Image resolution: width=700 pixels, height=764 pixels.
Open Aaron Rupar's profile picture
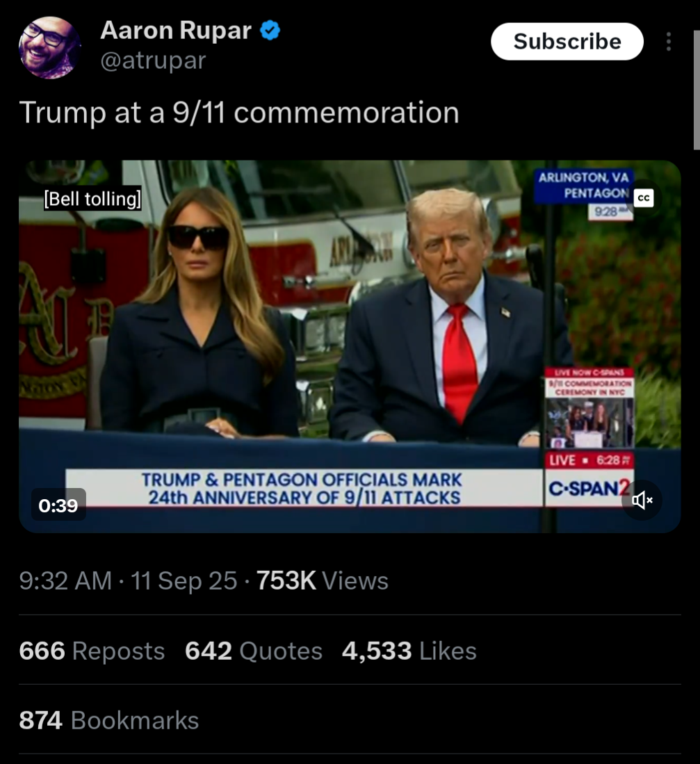(49, 48)
